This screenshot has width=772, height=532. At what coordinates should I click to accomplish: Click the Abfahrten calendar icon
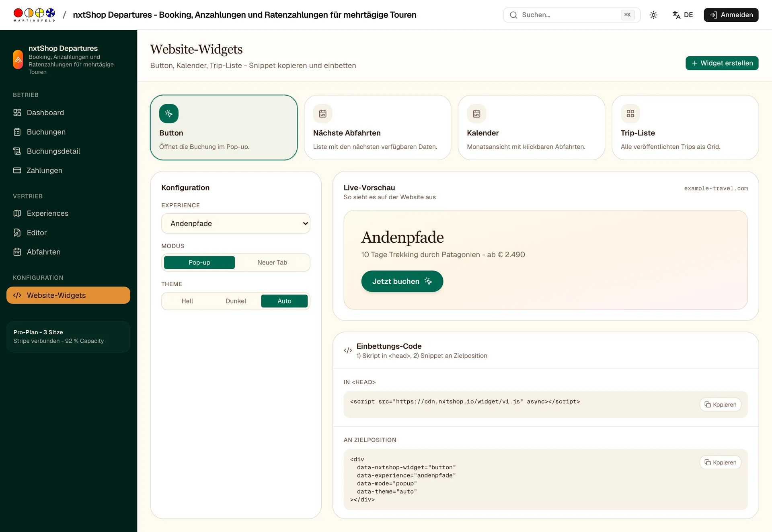(17, 252)
